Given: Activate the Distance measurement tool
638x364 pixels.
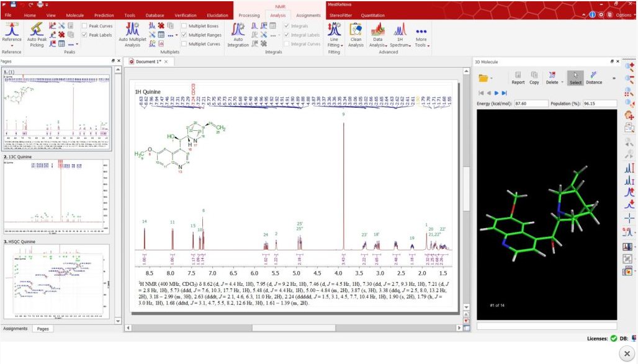Looking at the screenshot, I should (594, 77).
